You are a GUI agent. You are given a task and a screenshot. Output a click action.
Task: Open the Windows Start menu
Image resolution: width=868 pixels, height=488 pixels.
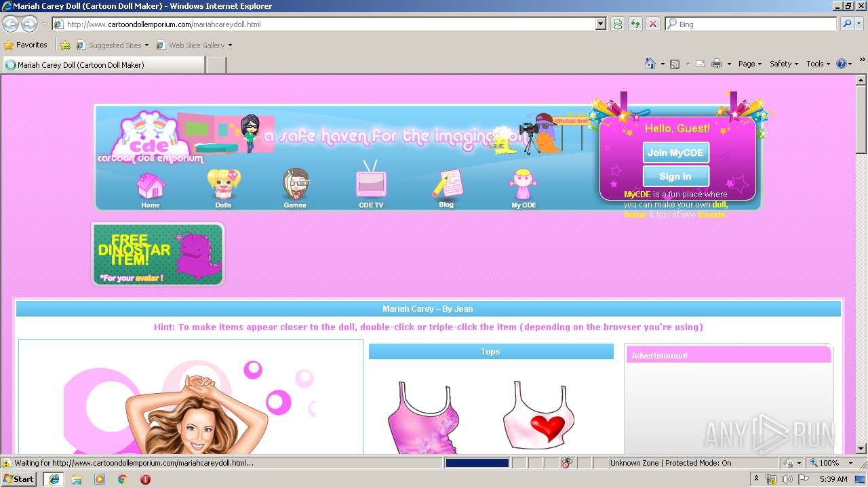point(18,479)
